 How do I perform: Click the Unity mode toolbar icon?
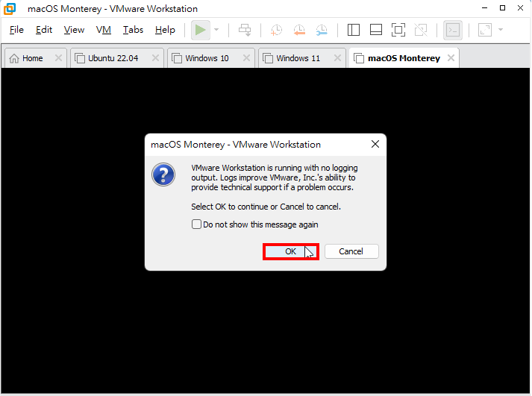click(421, 30)
